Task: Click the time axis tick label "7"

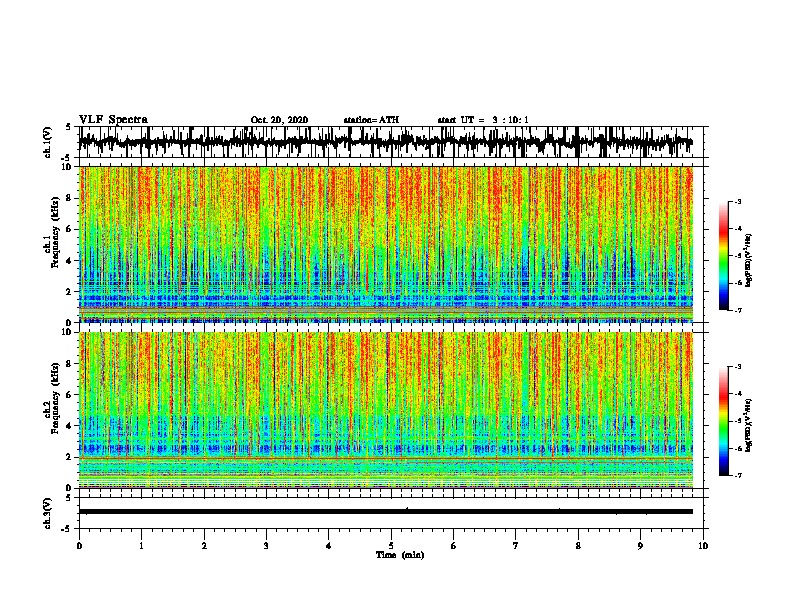Action: [516, 546]
